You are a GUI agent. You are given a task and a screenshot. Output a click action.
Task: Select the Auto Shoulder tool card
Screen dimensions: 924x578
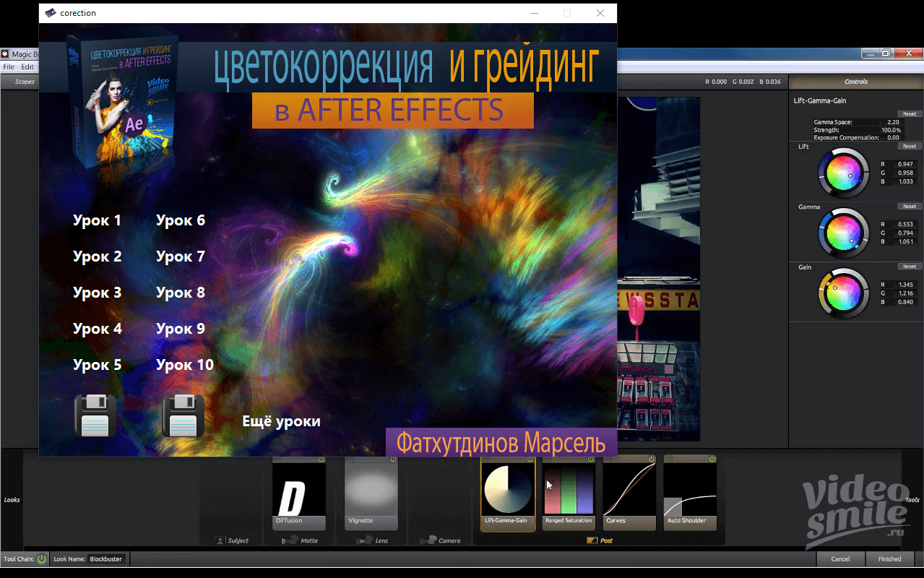pyautogui.click(x=690, y=493)
